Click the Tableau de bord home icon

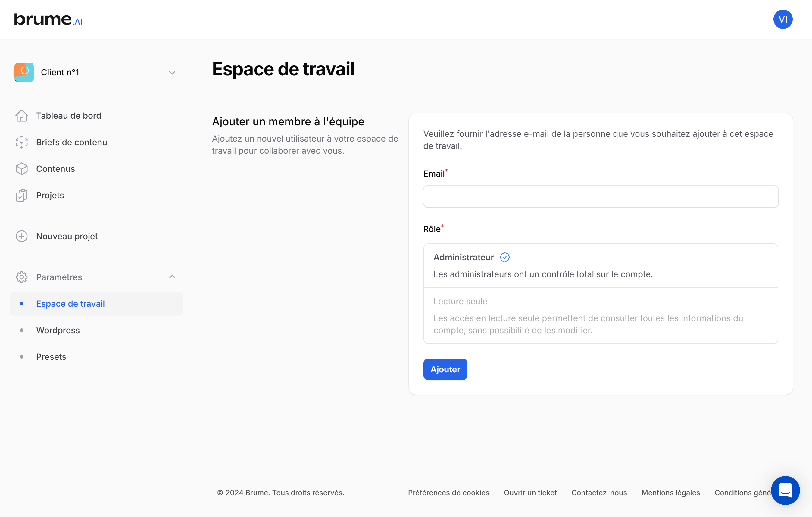(x=22, y=116)
